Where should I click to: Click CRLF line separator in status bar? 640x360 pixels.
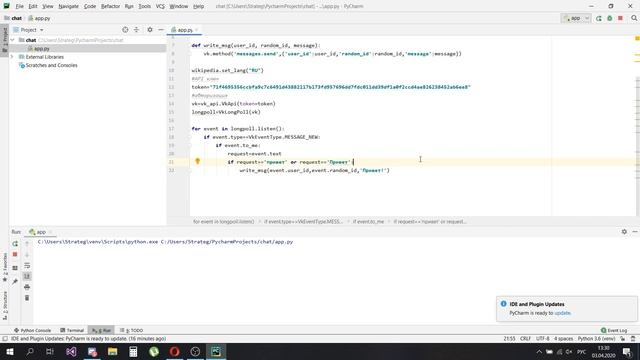pyautogui.click(x=525, y=339)
